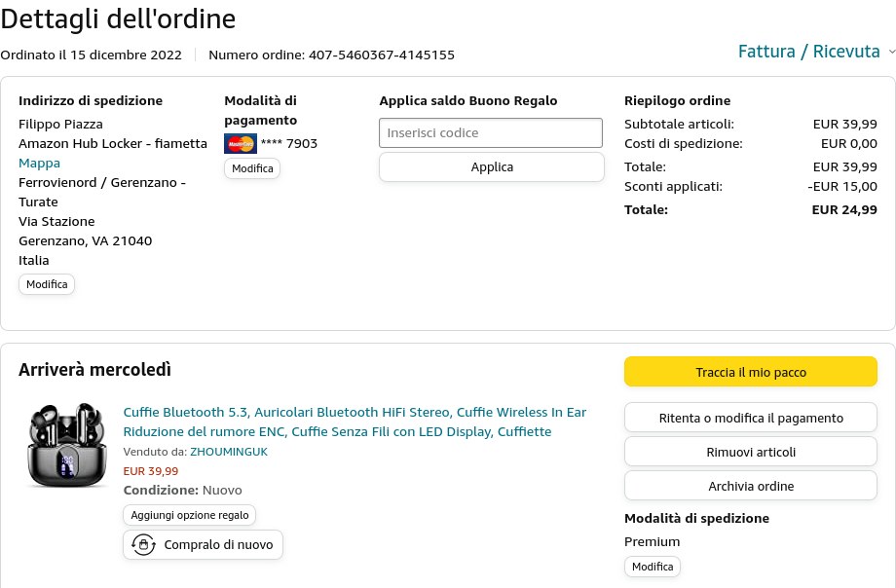
Task: Click Modifica next to payment method
Action: (252, 168)
